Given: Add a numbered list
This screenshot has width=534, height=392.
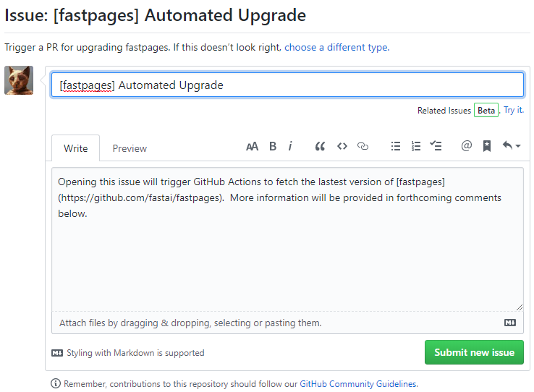Looking at the screenshot, I should pyautogui.click(x=416, y=146).
